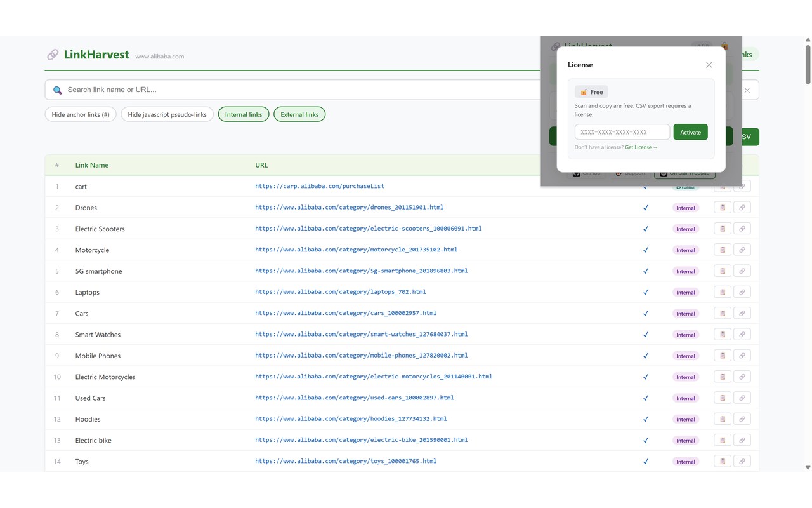Click the 'Free' plan badge in License dialog
This screenshot has width=812, height=508.
click(591, 92)
